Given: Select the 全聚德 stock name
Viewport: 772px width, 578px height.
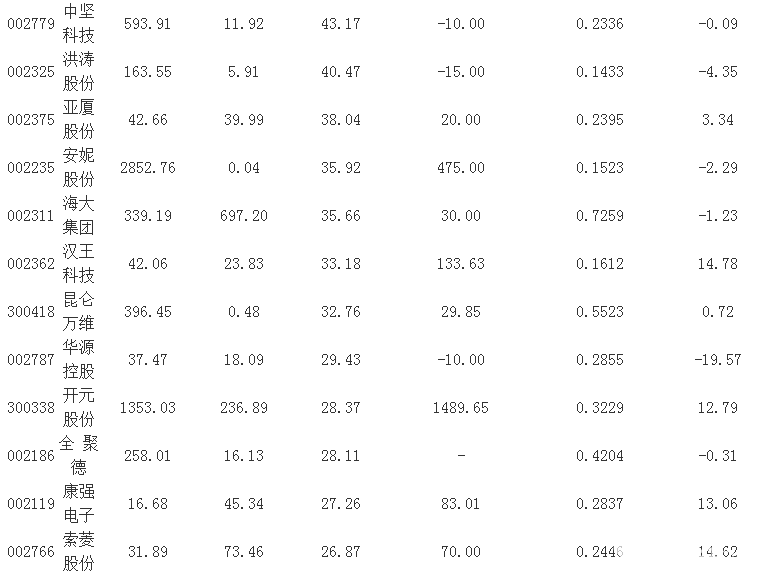Looking at the screenshot, I should [79, 456].
